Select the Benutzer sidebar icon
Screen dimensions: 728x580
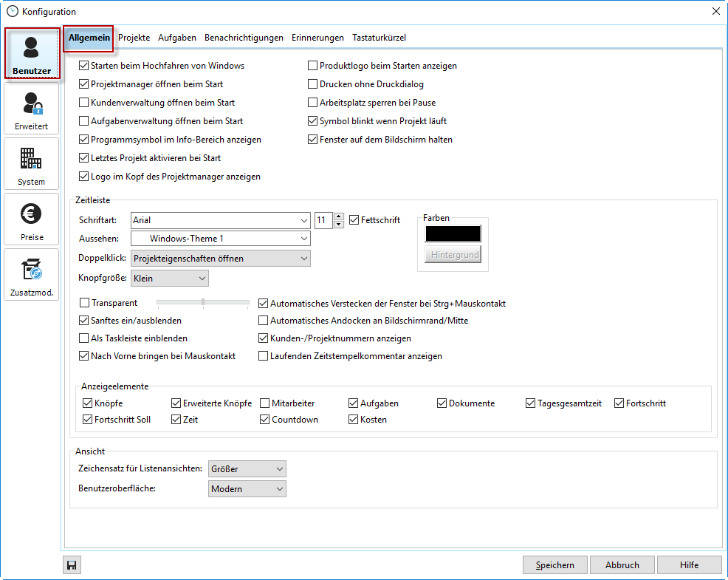[31, 53]
